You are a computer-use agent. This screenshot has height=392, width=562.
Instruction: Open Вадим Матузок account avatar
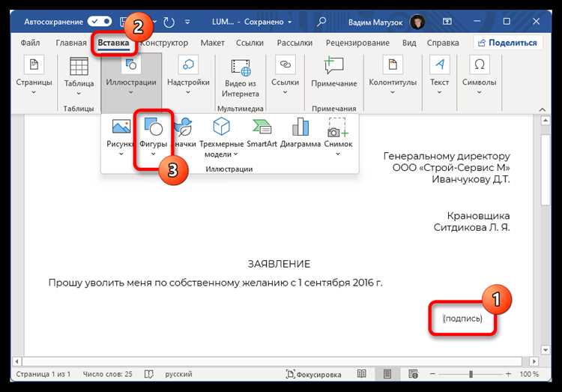click(417, 22)
